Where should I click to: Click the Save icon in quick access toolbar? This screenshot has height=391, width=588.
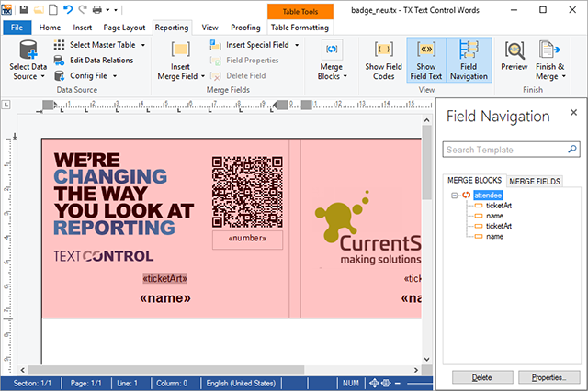click(24, 9)
